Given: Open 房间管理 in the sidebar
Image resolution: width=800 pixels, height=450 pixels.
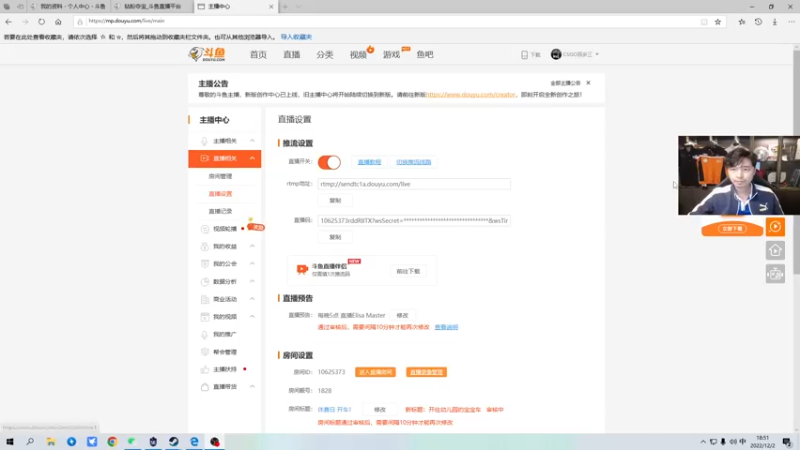Looking at the screenshot, I should (x=220, y=176).
